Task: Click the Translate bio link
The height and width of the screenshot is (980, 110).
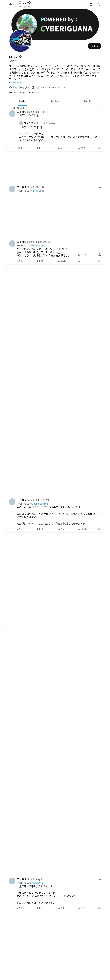Action: click(15, 82)
